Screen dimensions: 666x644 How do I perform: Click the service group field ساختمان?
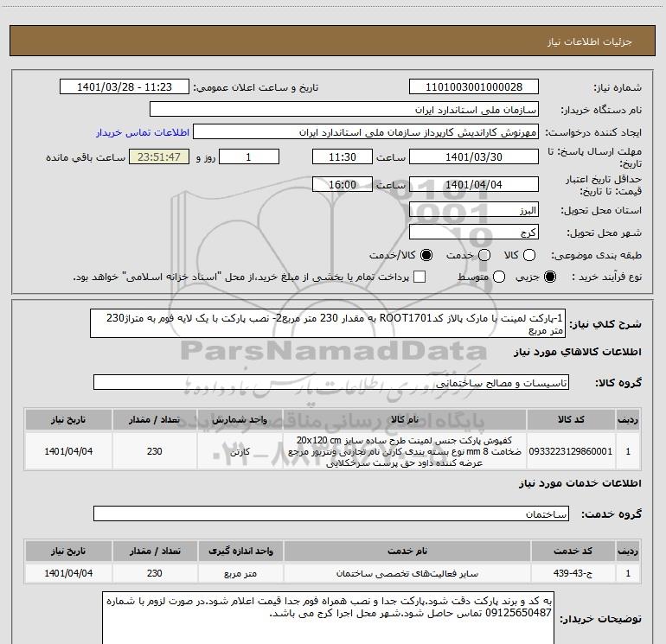tap(331, 513)
